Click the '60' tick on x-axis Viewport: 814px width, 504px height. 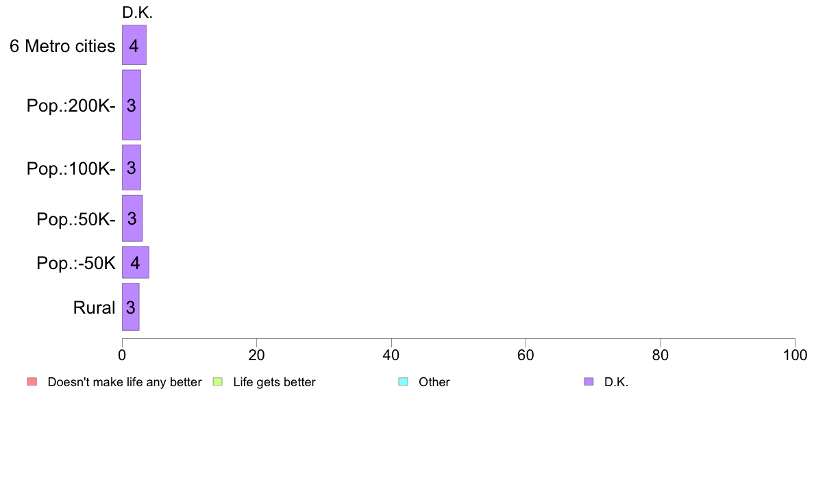526,355
